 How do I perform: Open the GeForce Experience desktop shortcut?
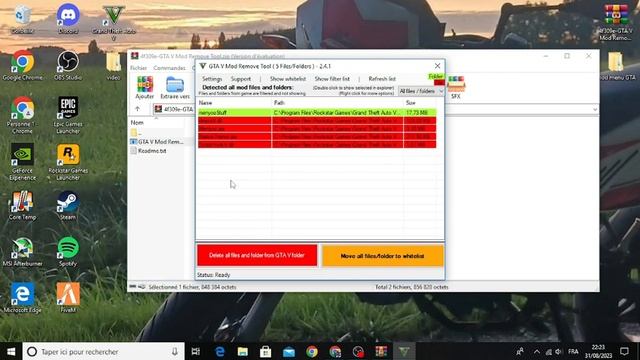click(22, 162)
